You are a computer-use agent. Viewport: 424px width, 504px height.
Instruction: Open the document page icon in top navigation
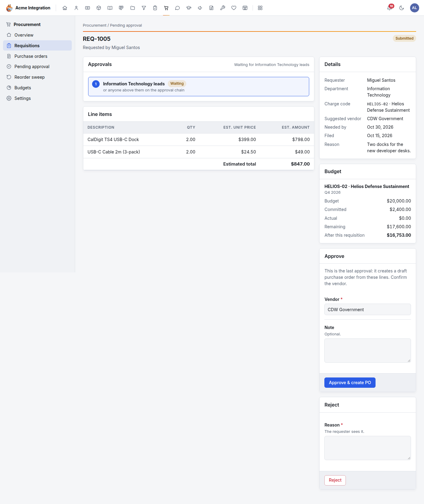pyautogui.click(x=211, y=8)
